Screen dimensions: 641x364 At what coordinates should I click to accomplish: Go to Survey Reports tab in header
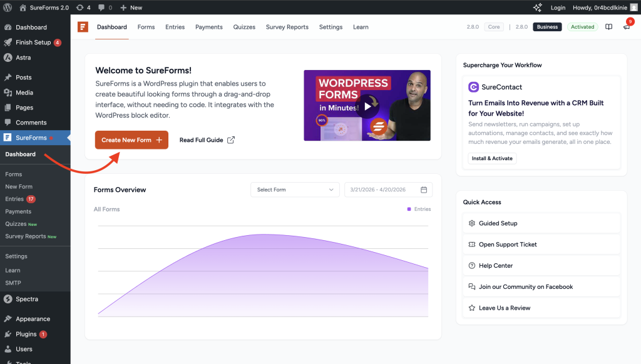point(287,27)
